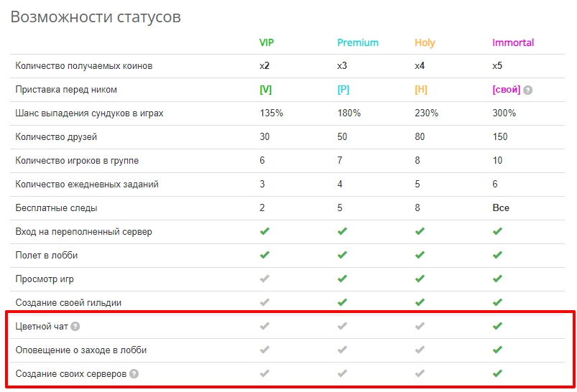Click VIP checkmark for Вход на переполненный сервер
Image resolution: width=577 pixels, height=392 pixels.
click(264, 232)
